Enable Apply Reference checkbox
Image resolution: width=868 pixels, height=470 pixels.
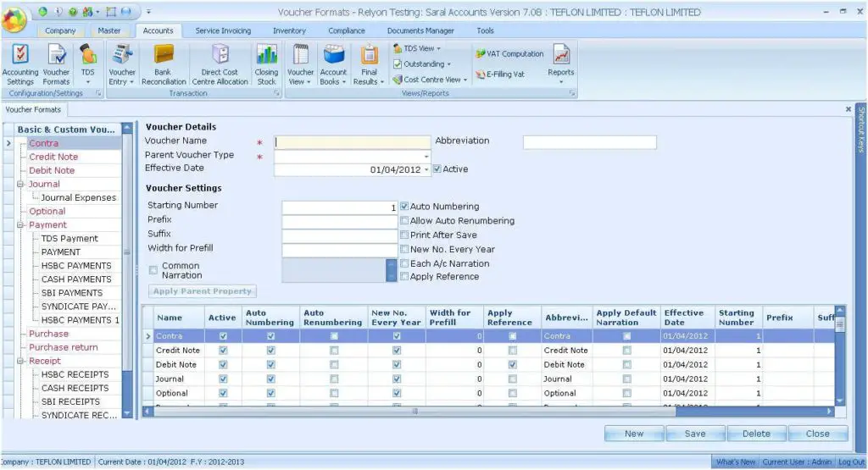[404, 276]
